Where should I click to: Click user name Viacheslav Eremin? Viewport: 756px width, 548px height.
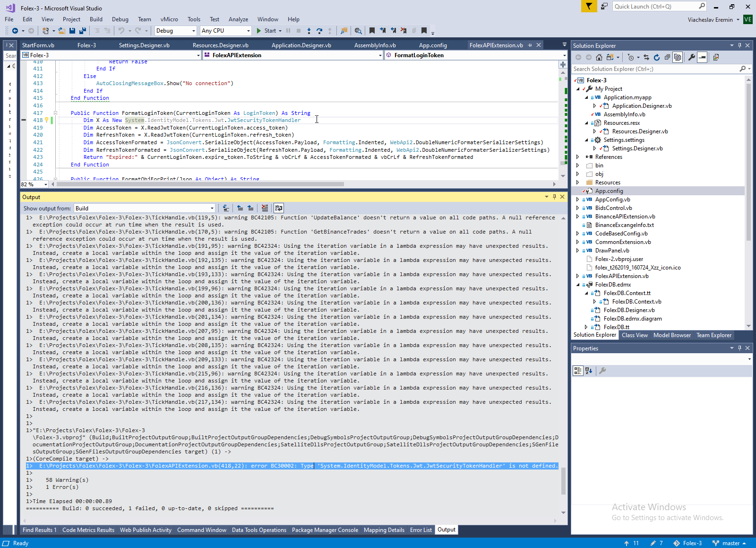click(710, 20)
